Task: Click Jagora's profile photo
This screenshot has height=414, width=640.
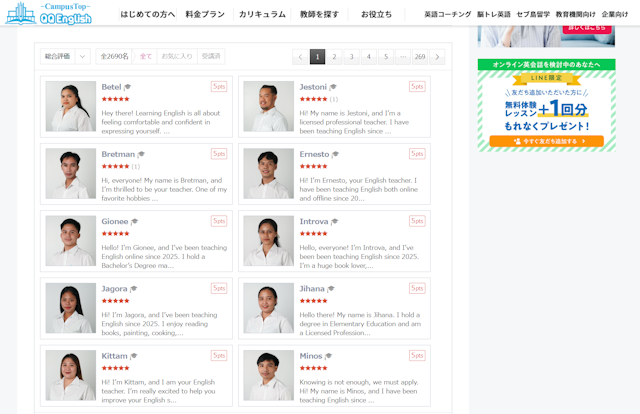Action: tap(71, 308)
